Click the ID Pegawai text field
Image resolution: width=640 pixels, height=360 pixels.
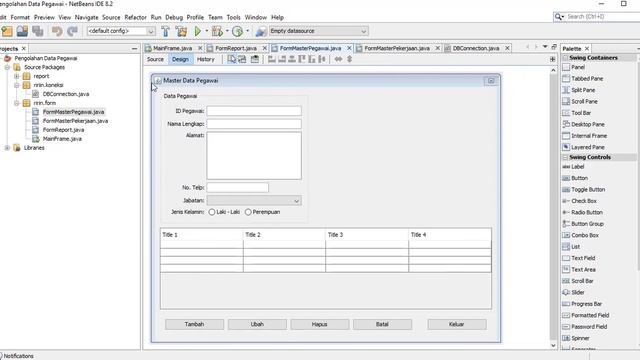pyautogui.click(x=254, y=111)
